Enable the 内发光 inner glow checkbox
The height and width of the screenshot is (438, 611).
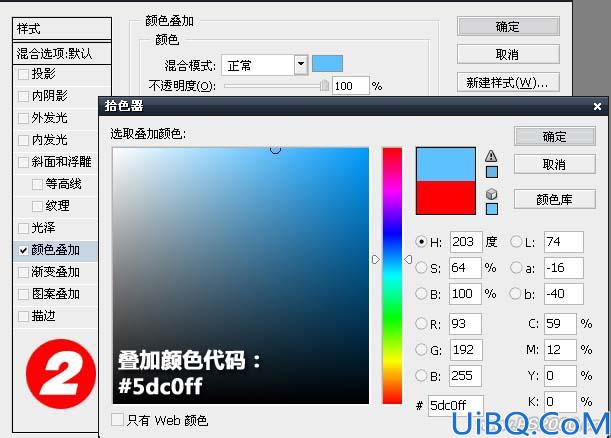pos(23,140)
